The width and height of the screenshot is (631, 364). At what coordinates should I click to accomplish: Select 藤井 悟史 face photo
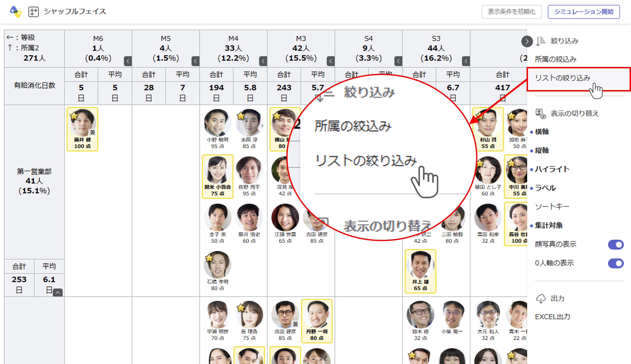[x=249, y=217]
